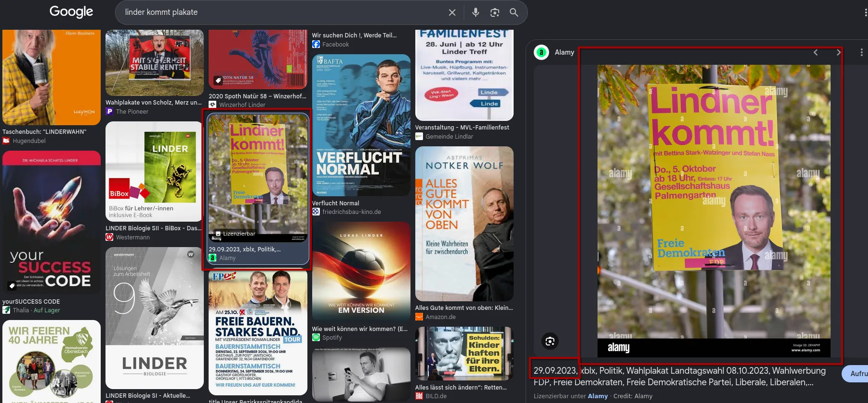Open Google apps menu dots at top right

tap(865, 12)
